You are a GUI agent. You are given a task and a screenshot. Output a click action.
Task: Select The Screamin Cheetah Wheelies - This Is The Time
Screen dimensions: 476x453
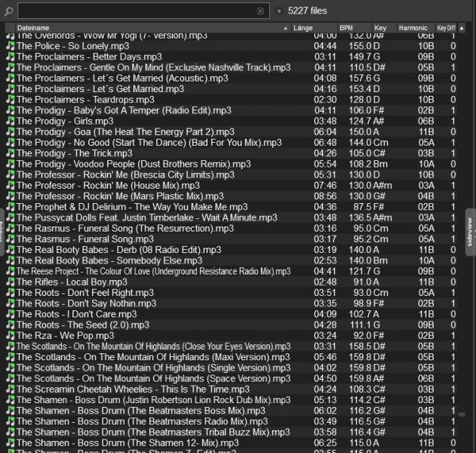pyautogui.click(x=232, y=390)
